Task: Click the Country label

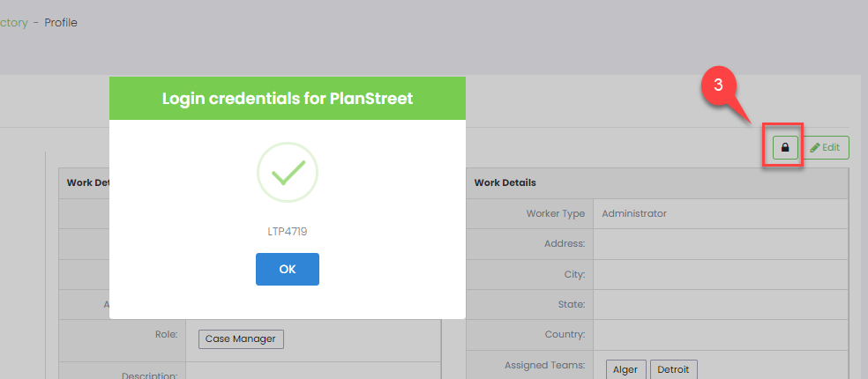Action: point(565,335)
